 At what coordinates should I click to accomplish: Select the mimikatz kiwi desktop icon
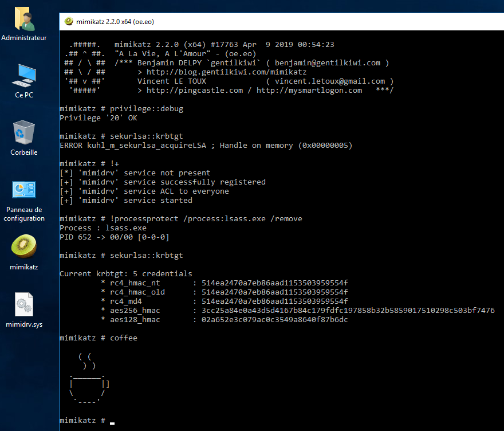coord(24,246)
